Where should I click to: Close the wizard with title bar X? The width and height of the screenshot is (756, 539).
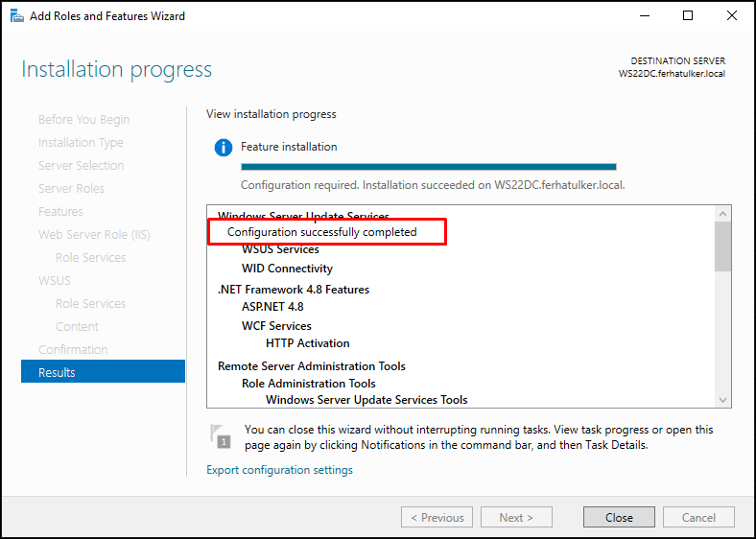pos(731,16)
